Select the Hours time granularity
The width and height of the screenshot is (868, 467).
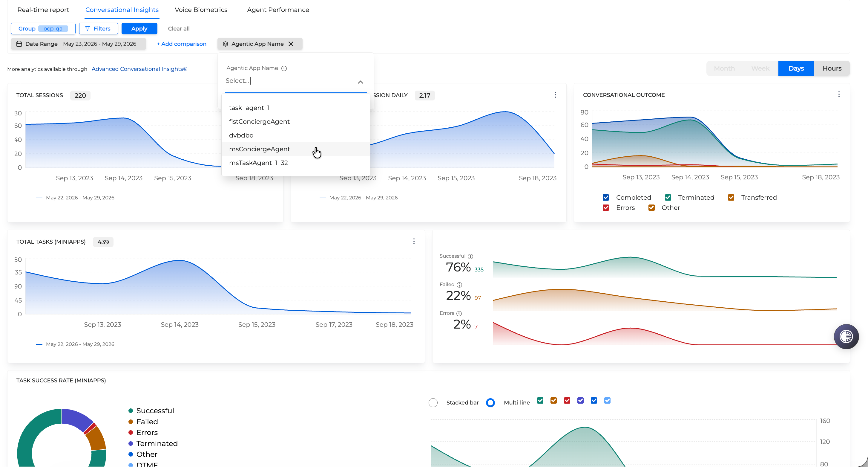pyautogui.click(x=832, y=68)
